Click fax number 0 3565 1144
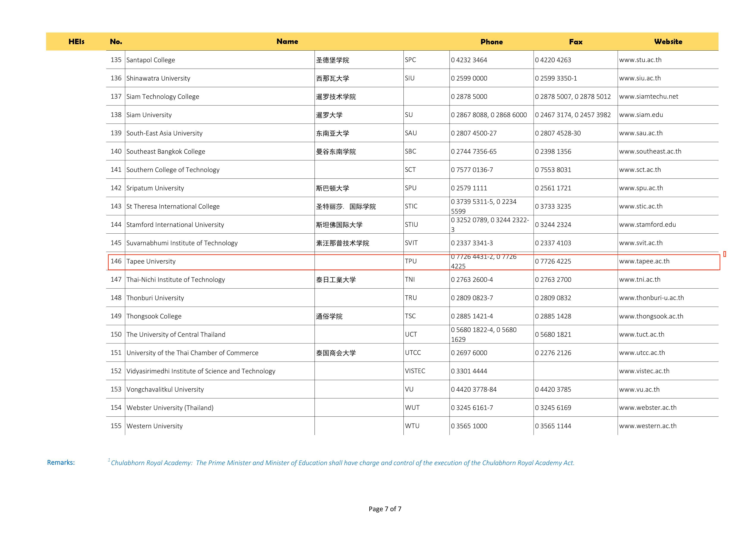The image size is (756, 534). (x=553, y=426)
